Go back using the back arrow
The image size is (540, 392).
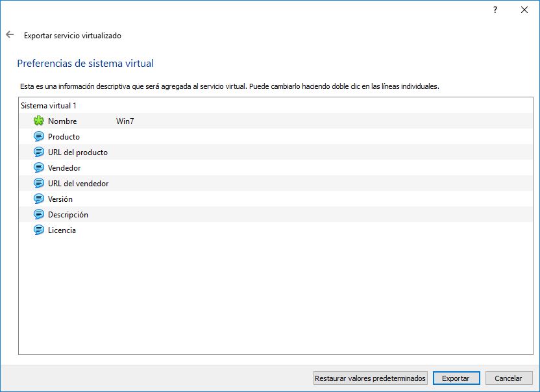click(x=10, y=35)
